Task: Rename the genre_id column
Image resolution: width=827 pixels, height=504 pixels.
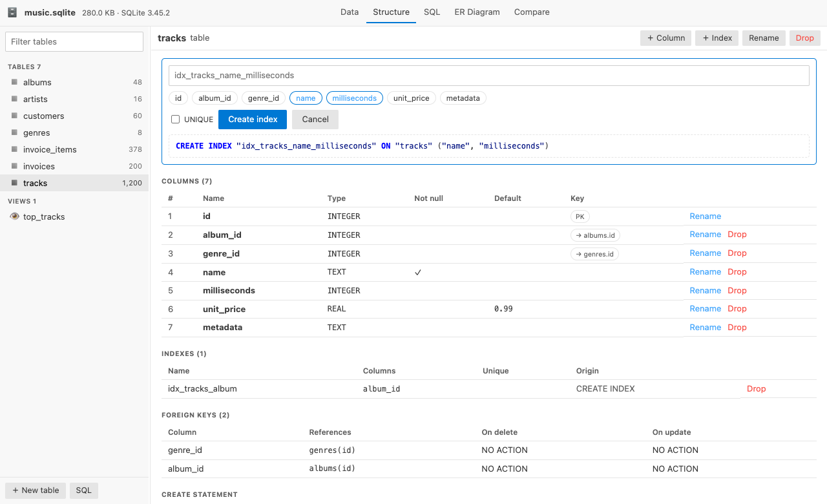Action: [x=705, y=253]
